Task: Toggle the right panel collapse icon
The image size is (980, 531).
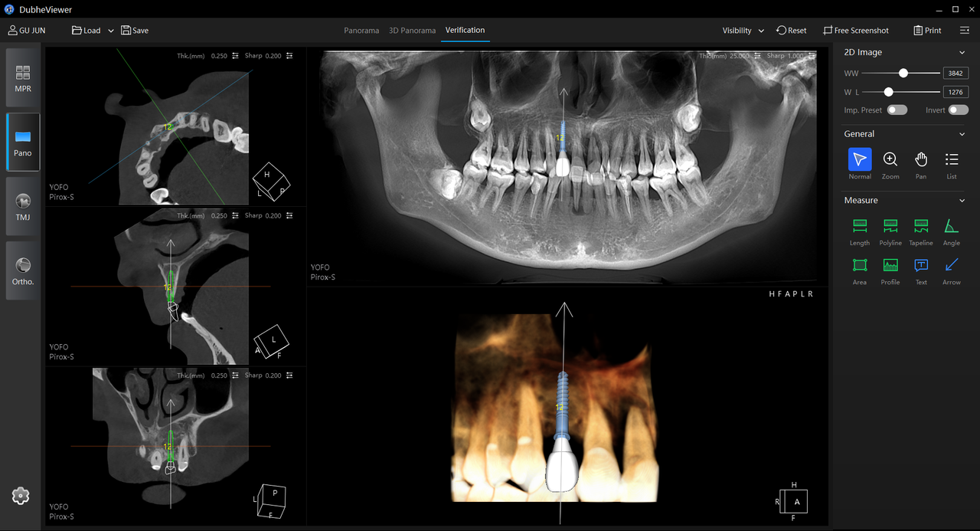Action: tap(965, 31)
